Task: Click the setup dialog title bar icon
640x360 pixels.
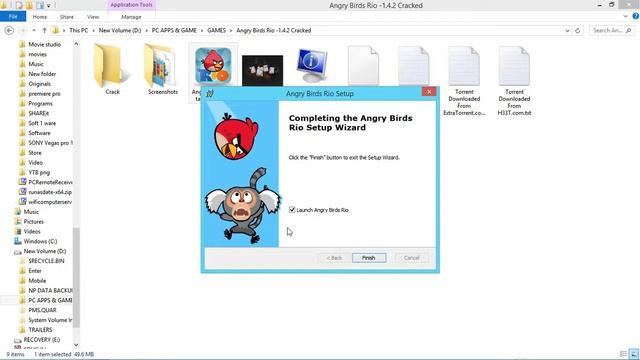Action: (210, 93)
